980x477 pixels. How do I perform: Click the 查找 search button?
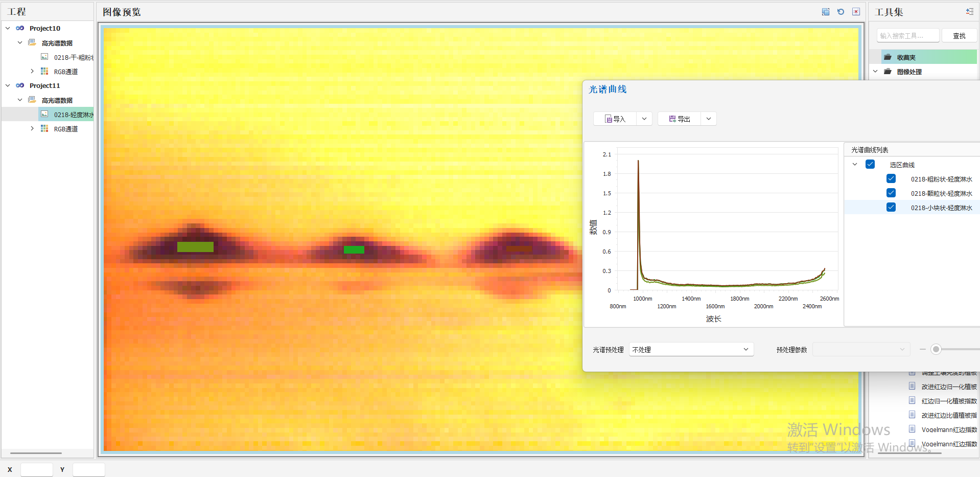[x=959, y=35]
